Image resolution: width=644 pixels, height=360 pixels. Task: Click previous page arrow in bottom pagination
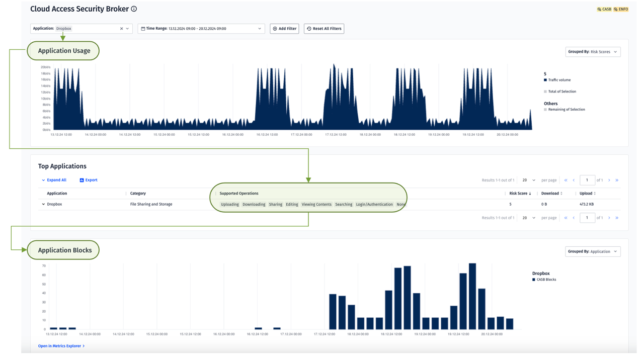click(x=574, y=218)
